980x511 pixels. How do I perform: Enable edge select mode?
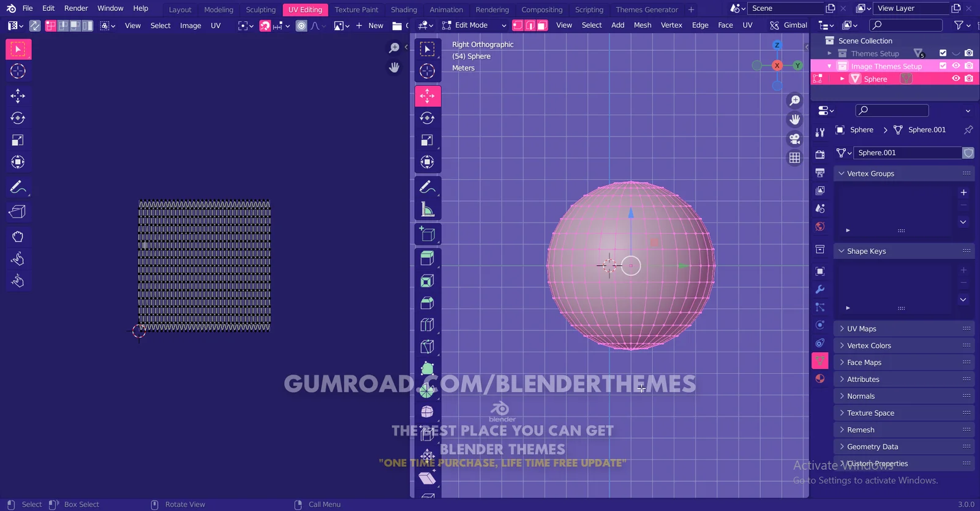coord(530,25)
